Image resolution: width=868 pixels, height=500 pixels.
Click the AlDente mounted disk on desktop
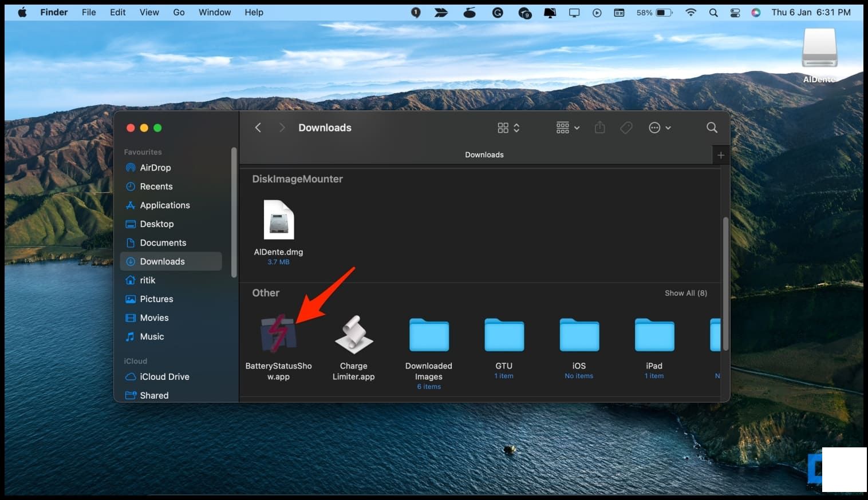coord(819,49)
